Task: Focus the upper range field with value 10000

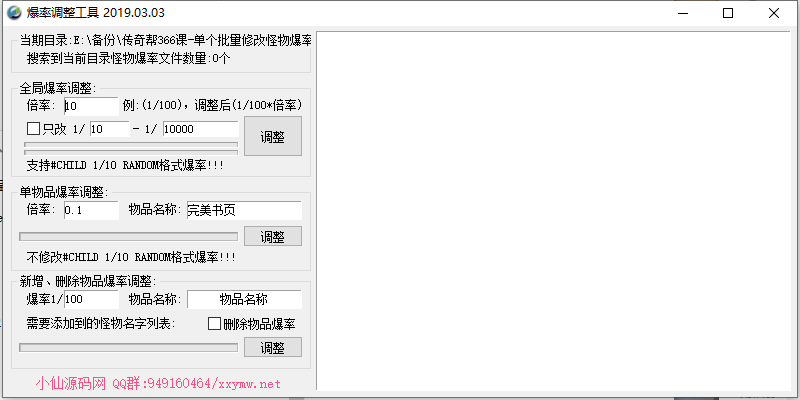Action: pos(201,129)
